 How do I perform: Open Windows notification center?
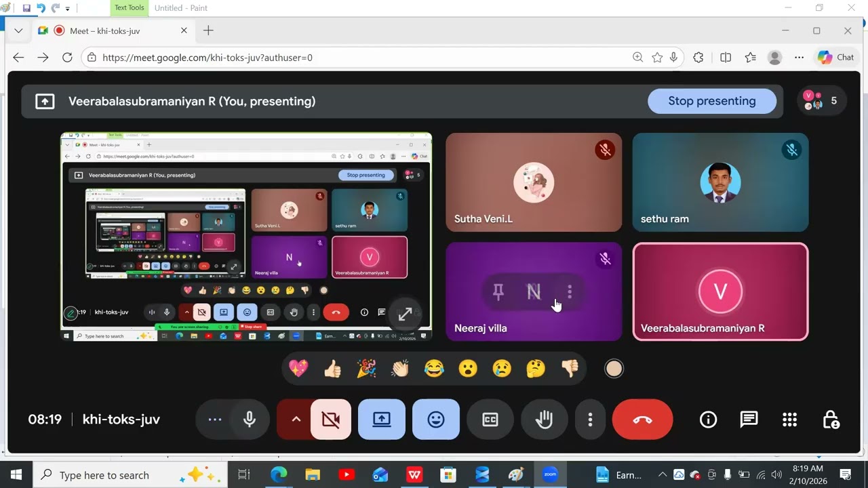click(846, 475)
